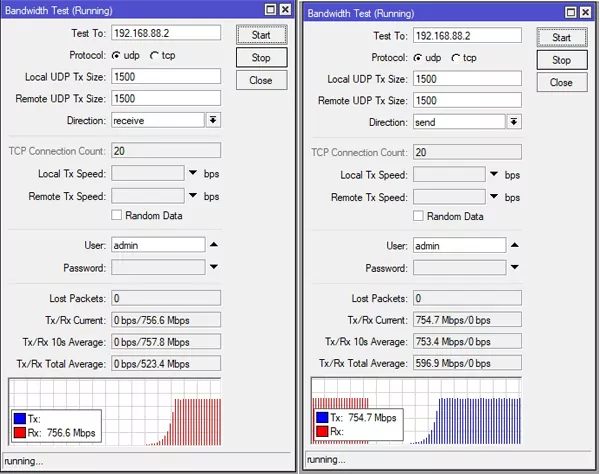Collapse User field arrow in right window
Screen dimensions: 600x474
tap(515, 245)
